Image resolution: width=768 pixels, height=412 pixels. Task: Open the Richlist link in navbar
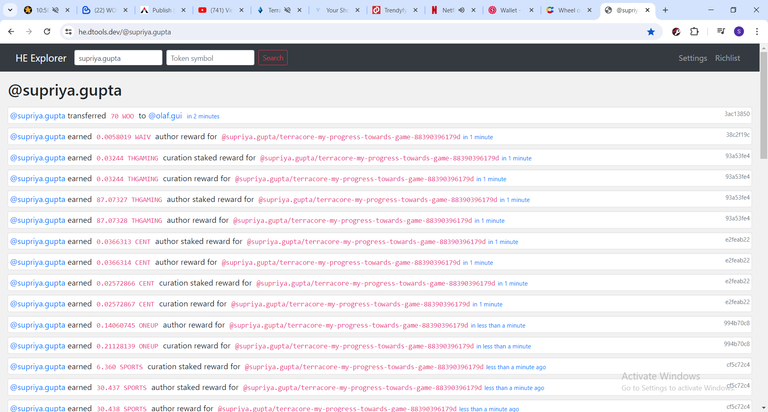pos(727,58)
